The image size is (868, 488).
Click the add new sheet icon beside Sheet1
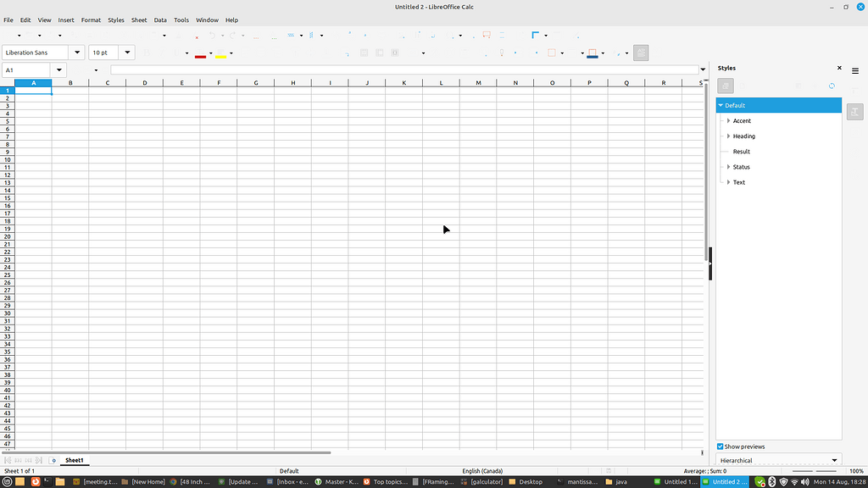click(53, 460)
